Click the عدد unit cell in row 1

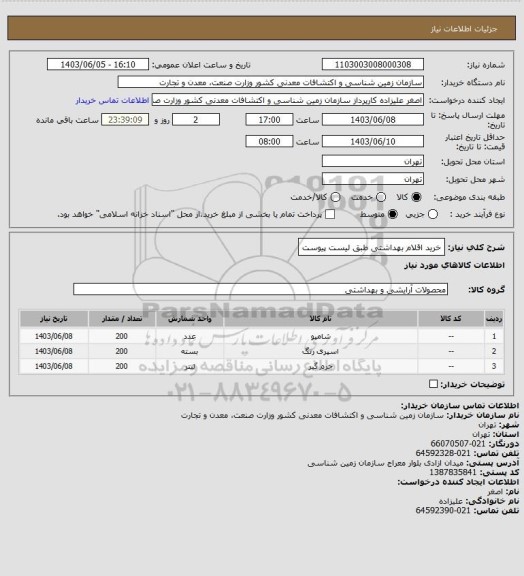pos(190,336)
